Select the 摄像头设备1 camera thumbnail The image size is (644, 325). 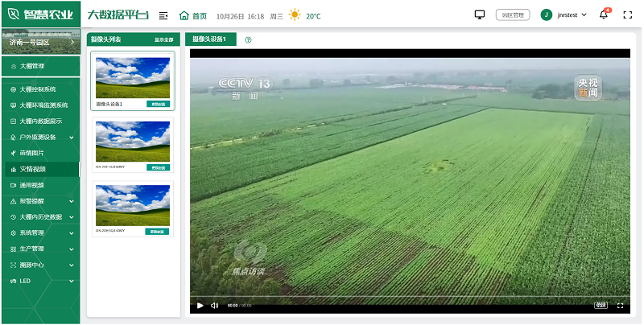click(x=133, y=77)
